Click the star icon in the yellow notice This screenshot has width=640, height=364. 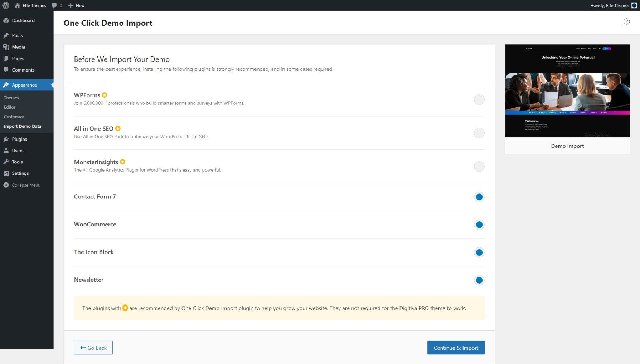[x=125, y=308]
